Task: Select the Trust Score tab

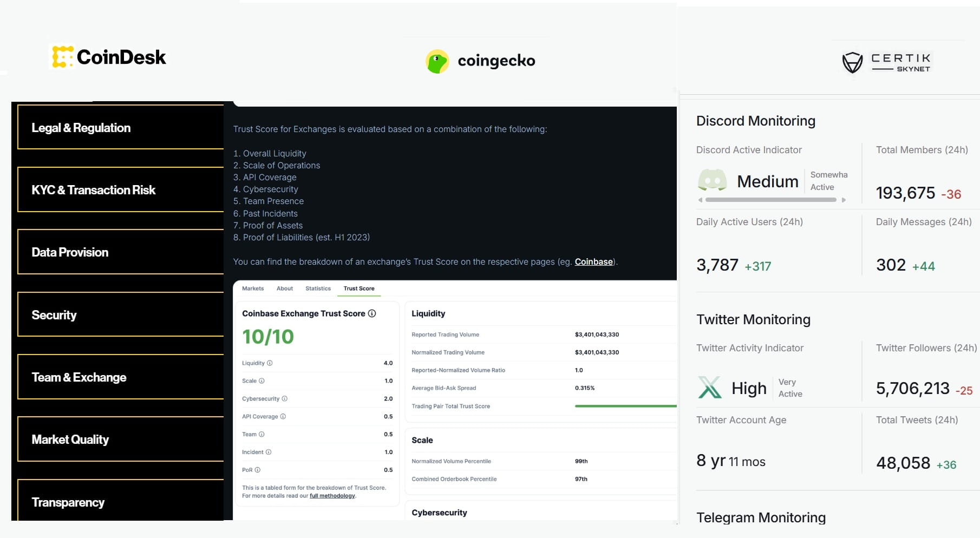Action: [359, 288]
